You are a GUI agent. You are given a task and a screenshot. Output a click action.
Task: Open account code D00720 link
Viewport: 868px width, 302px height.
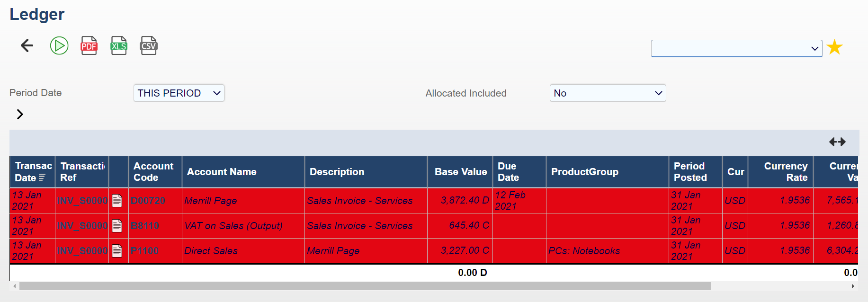point(148,201)
